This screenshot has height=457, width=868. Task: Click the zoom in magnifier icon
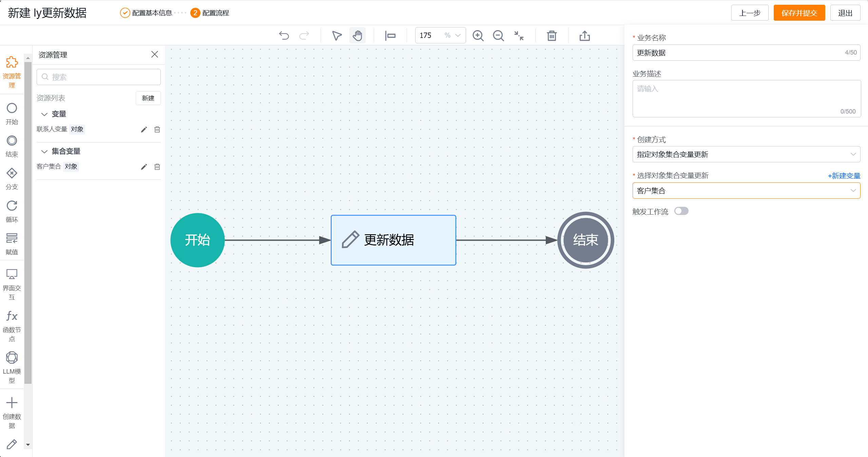[478, 36]
